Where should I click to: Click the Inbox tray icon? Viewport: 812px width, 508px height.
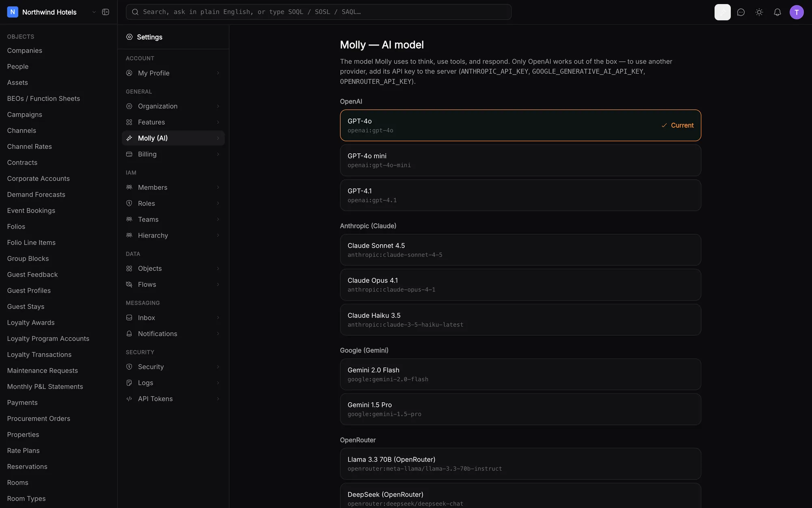point(129,318)
